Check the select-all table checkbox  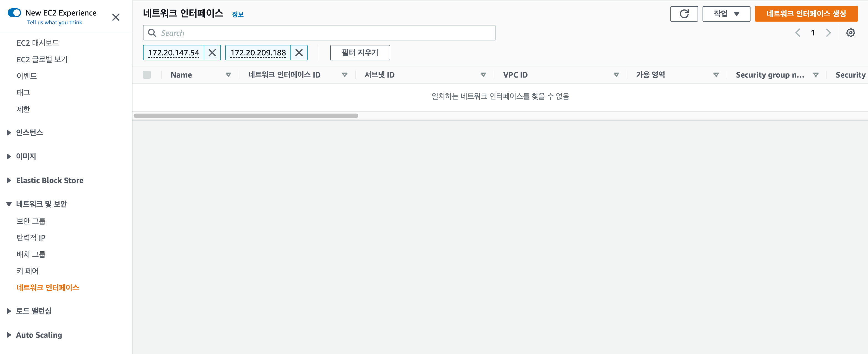[x=147, y=75]
